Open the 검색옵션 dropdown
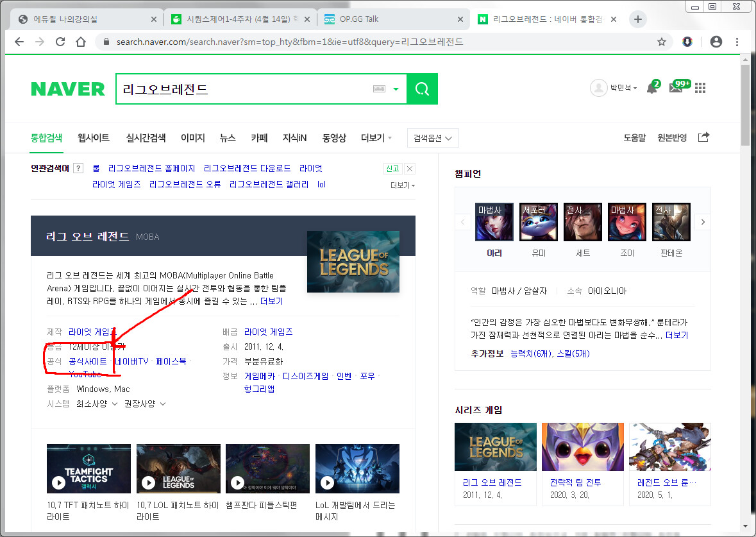756x537 pixels. 433,138
